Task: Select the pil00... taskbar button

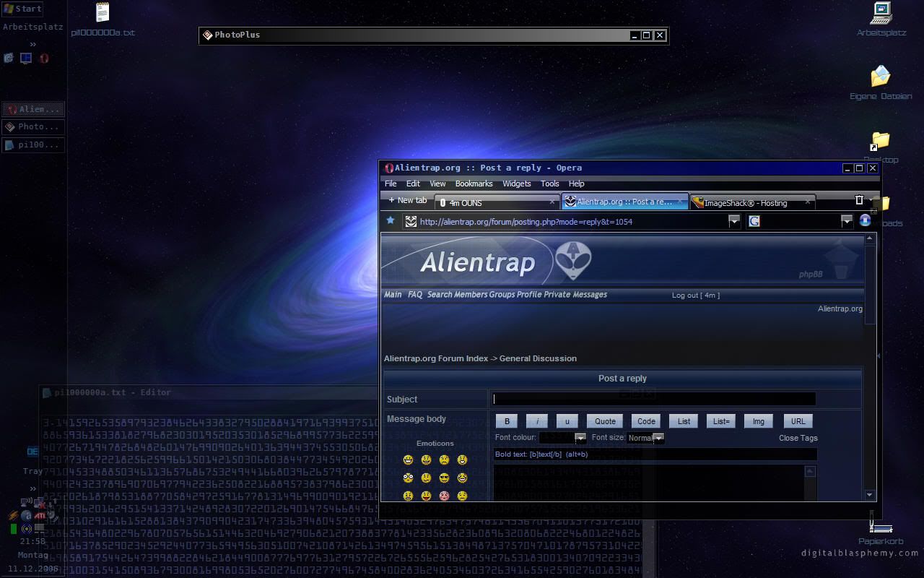Action: pyautogui.click(x=33, y=144)
